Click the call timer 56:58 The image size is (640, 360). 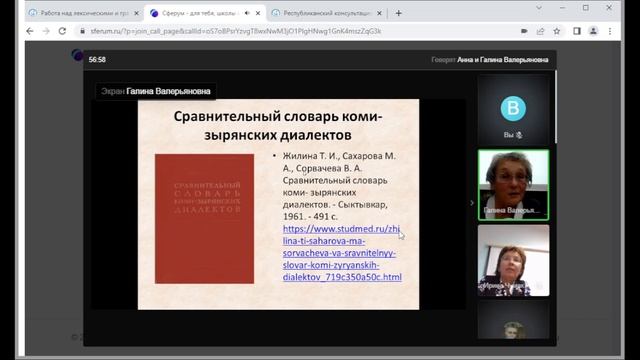[97, 60]
